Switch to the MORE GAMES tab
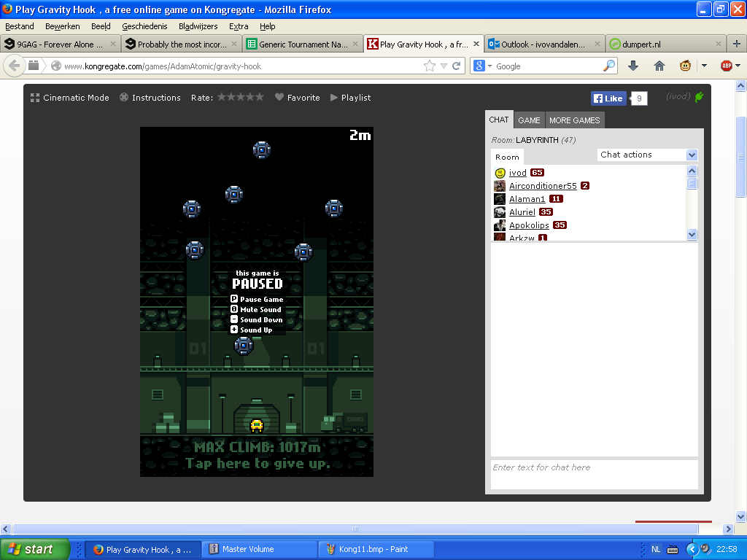This screenshot has width=747, height=560. click(x=575, y=120)
